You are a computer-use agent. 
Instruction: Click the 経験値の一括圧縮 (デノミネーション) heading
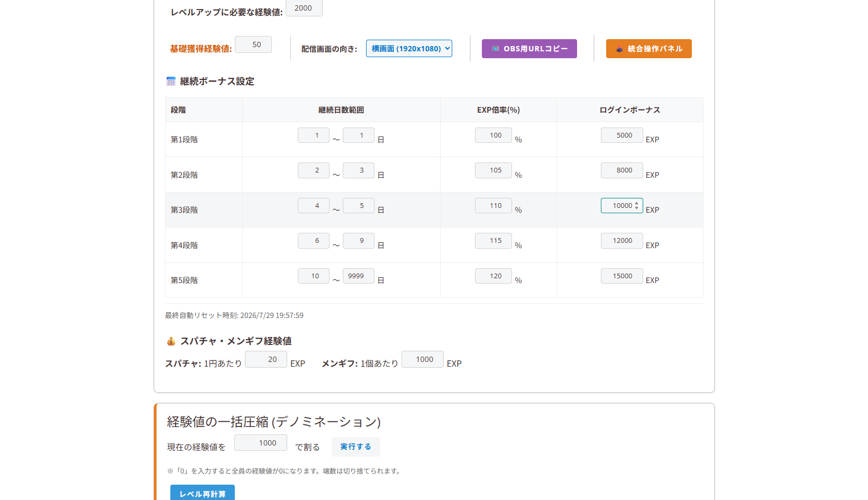(x=273, y=422)
